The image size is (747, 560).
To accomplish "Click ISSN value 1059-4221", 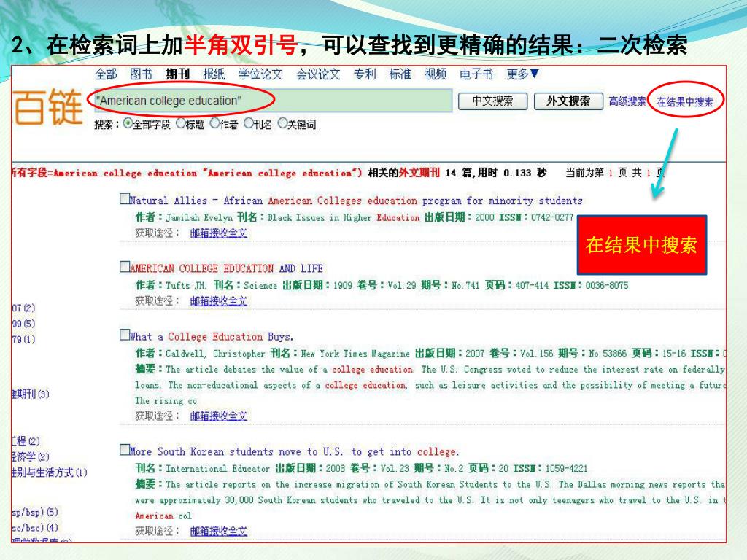I will click(566, 469).
